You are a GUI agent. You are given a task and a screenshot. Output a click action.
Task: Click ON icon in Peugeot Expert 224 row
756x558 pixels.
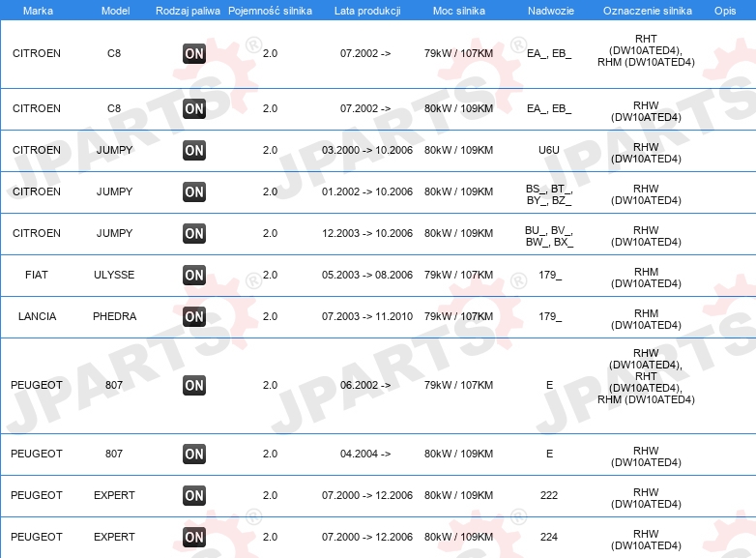(x=194, y=537)
